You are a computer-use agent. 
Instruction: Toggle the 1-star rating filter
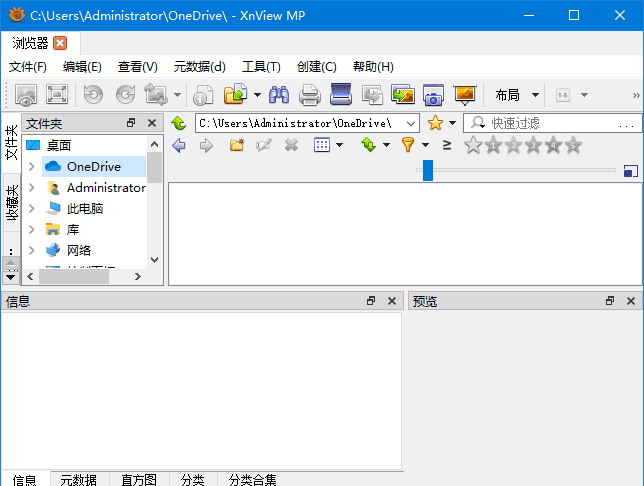493,145
